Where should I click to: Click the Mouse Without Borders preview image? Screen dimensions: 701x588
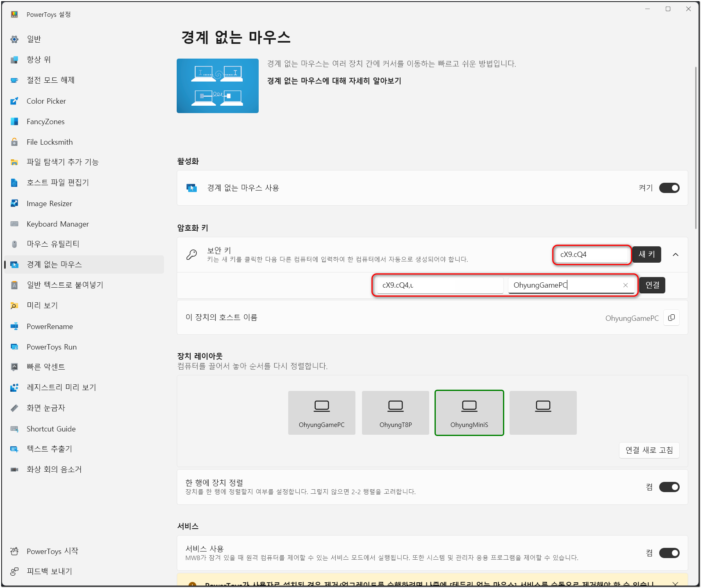tap(218, 86)
